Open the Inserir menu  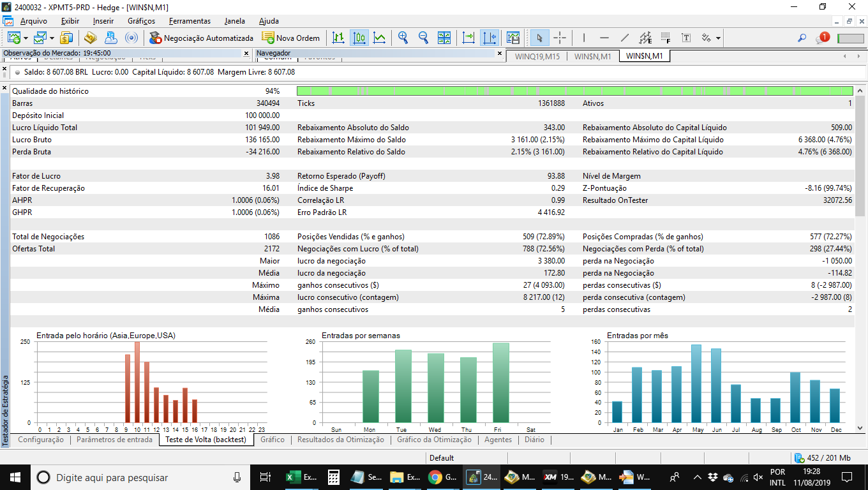(x=103, y=21)
